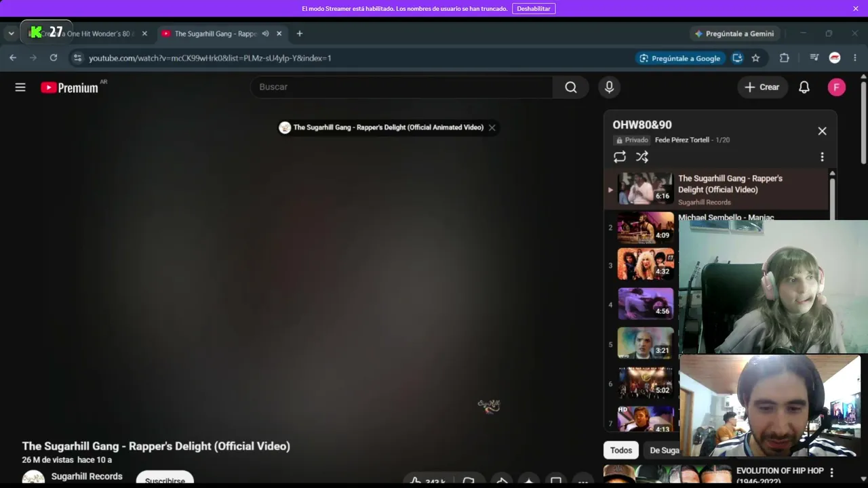Viewport: 868px width, 488px height.
Task: Play the Rapper's Delight playlist thumbnail
Action: 646,188
